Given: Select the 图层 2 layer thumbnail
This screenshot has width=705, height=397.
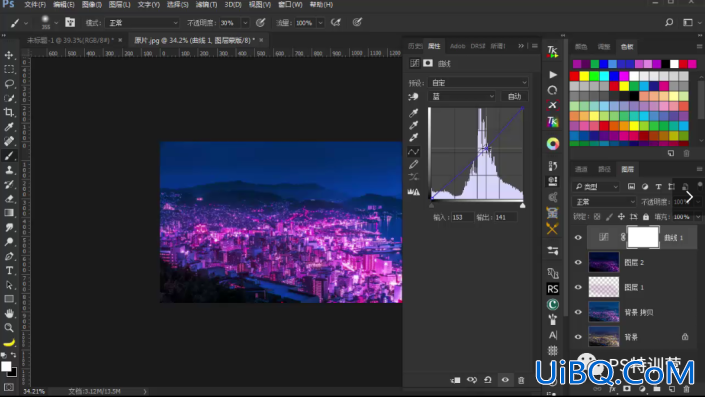Looking at the screenshot, I should (604, 262).
